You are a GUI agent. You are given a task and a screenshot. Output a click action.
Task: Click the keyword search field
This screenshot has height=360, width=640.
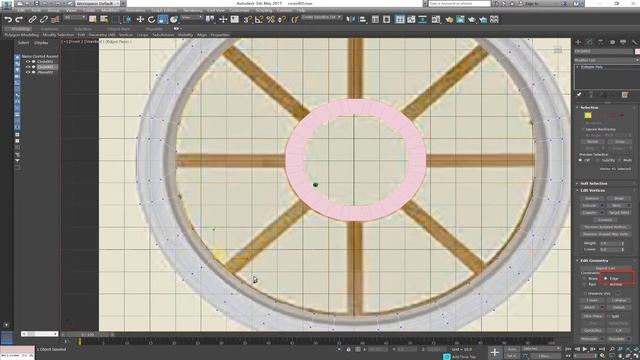click(x=459, y=3)
